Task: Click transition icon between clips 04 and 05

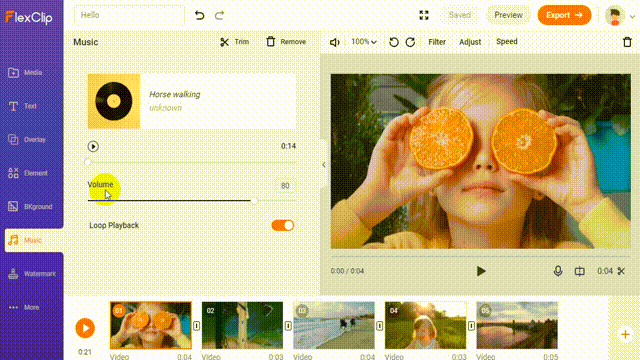Action: 471,326
